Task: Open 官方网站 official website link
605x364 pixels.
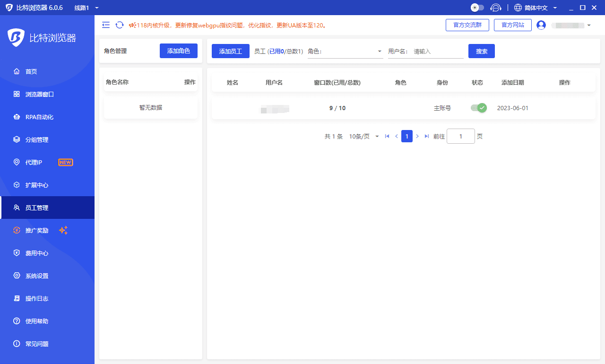Action: (512, 25)
